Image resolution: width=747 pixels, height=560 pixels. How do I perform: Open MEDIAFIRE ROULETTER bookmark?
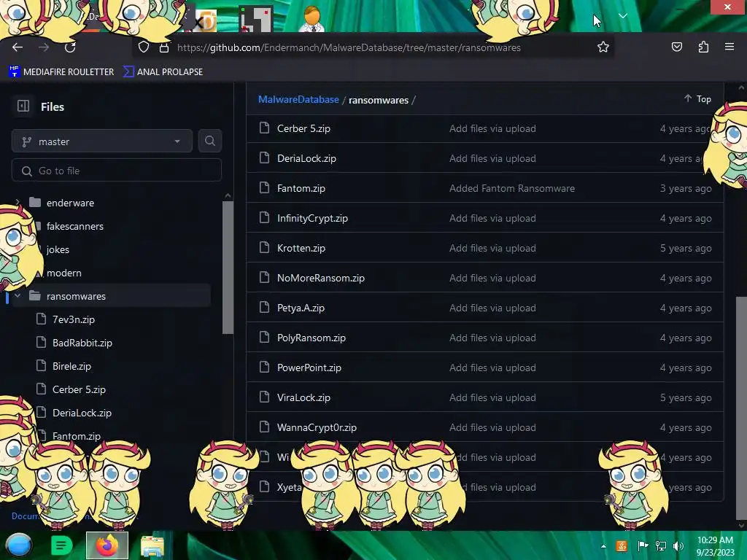click(61, 72)
